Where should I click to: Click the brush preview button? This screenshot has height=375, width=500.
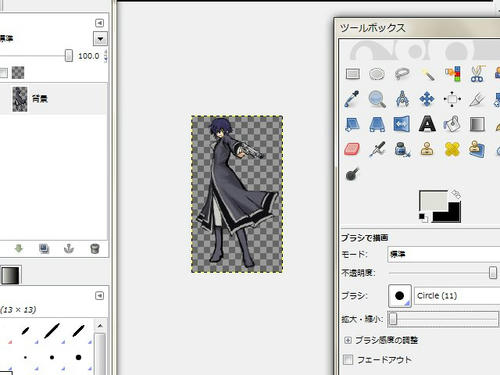[400, 296]
